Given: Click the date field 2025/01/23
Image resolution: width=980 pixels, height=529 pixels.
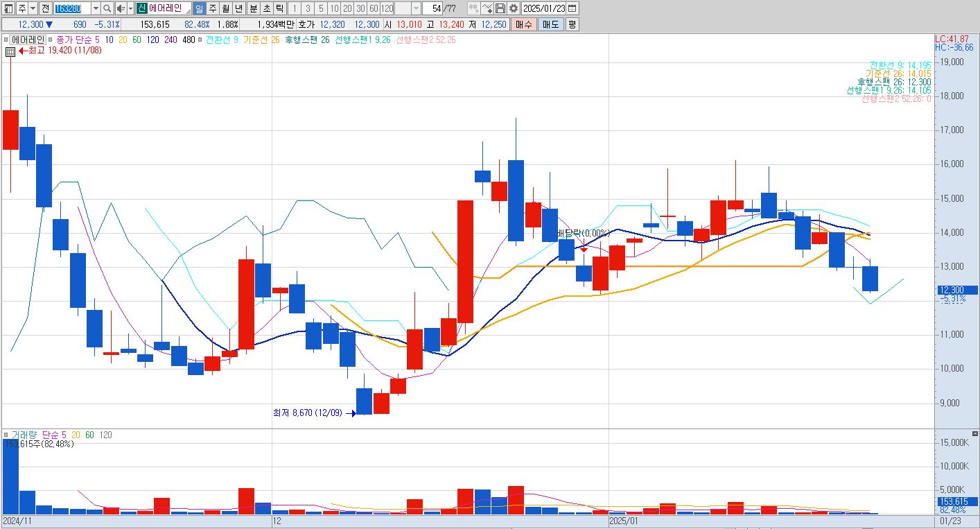Looking at the screenshot, I should click(x=544, y=8).
